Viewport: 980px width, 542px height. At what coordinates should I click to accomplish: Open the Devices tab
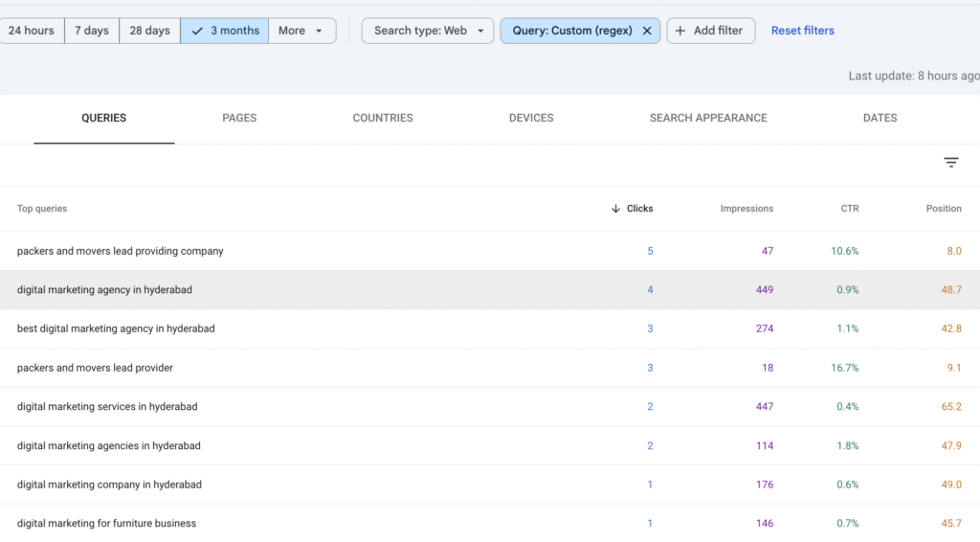tap(531, 118)
